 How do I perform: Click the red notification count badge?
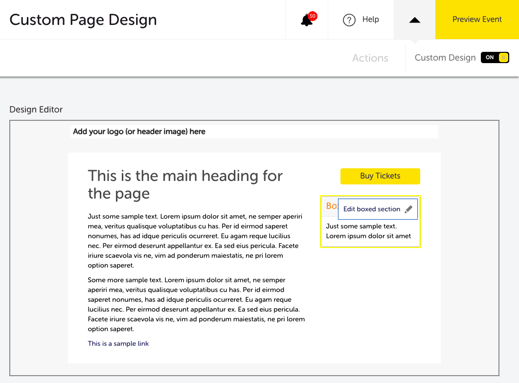(x=312, y=16)
